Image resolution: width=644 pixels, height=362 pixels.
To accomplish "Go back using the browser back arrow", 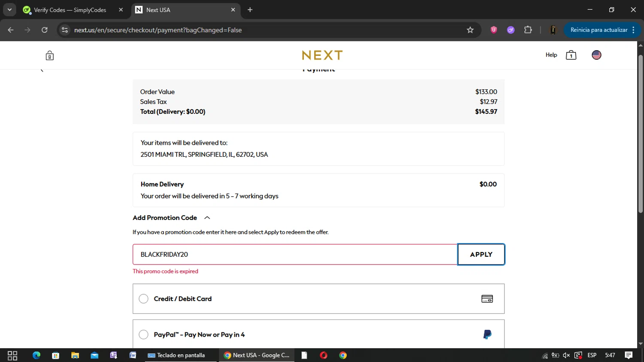I will [11, 30].
